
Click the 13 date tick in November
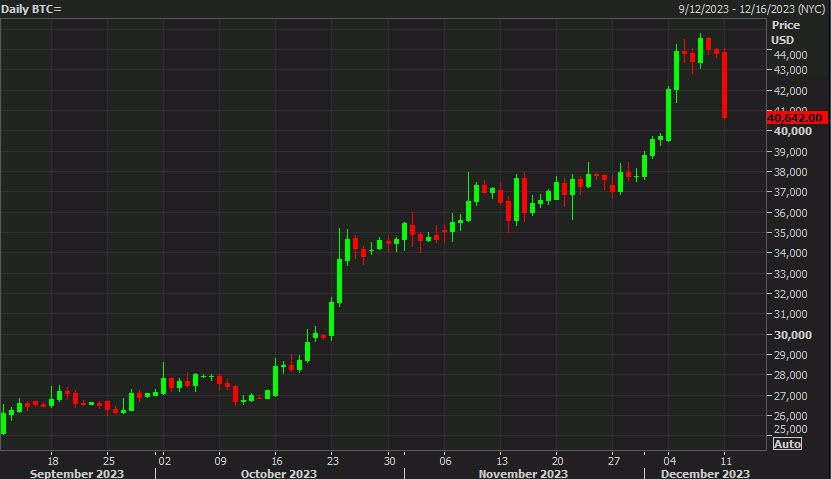pyautogui.click(x=502, y=461)
